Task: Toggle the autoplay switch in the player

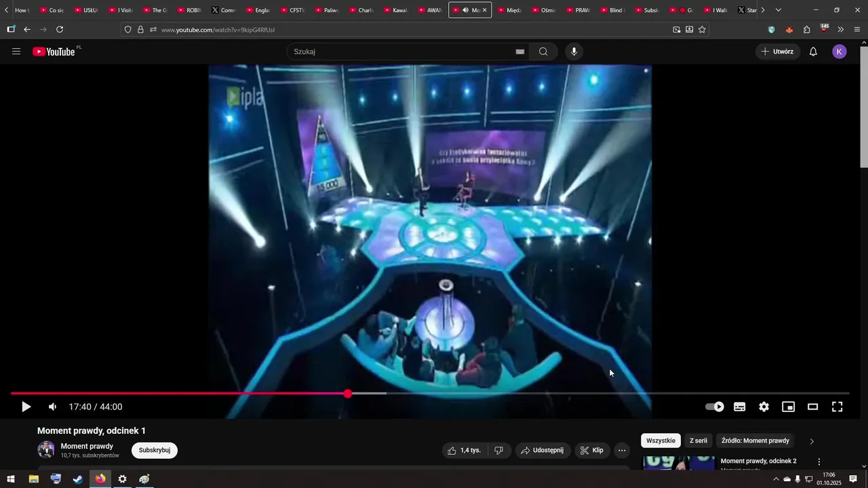Action: tap(715, 407)
